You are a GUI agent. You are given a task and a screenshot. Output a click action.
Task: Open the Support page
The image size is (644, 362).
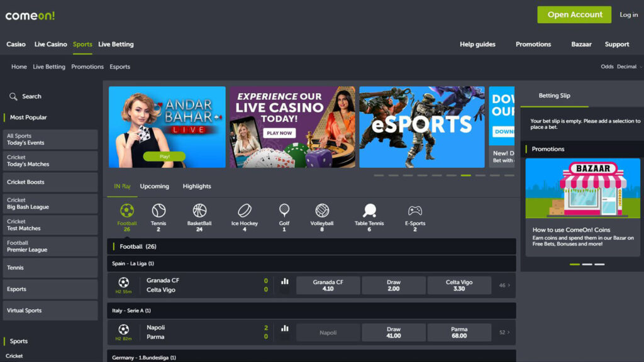[617, 45]
